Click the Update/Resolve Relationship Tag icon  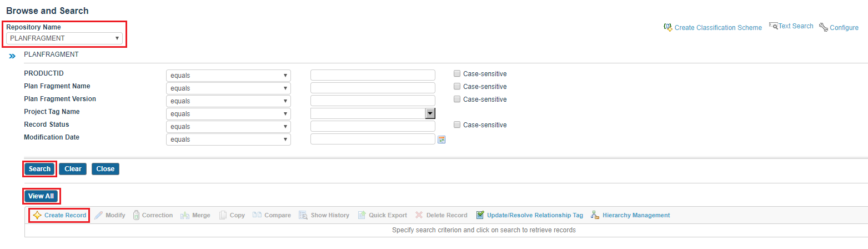[480, 216]
